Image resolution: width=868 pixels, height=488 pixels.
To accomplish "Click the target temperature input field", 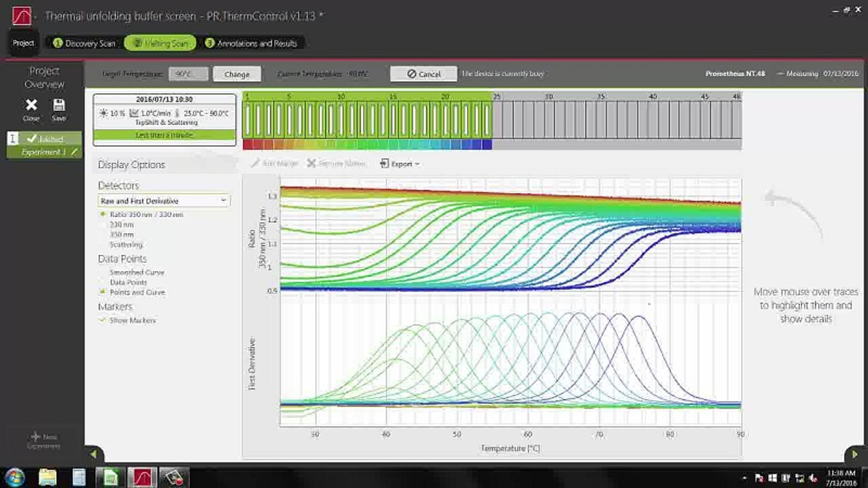I will (188, 74).
